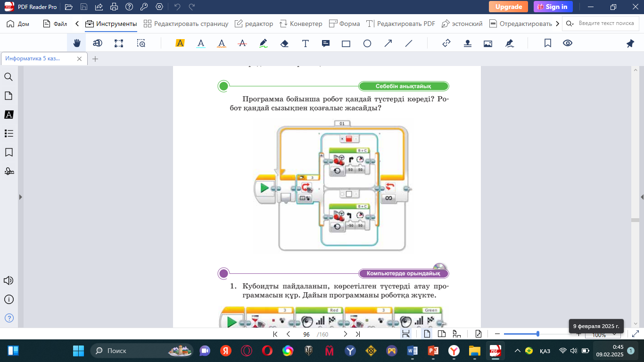Toggle two-page view mode
This screenshot has height=362, width=644.
pyautogui.click(x=442, y=334)
